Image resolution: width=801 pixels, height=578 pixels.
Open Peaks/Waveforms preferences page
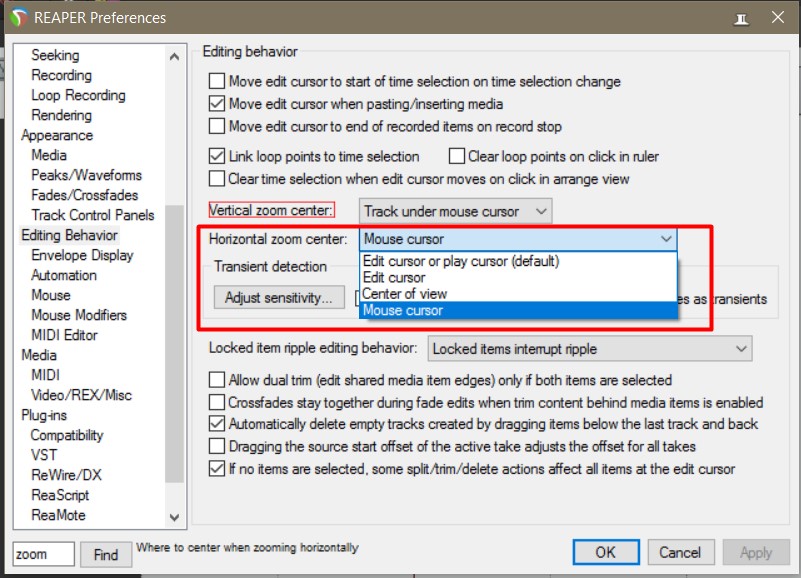pos(86,175)
